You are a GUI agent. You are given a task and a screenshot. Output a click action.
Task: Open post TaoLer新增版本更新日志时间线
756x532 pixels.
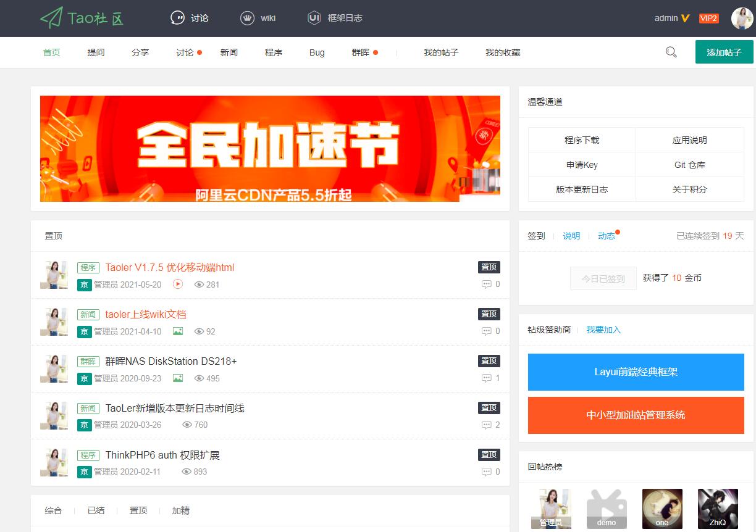175,408
